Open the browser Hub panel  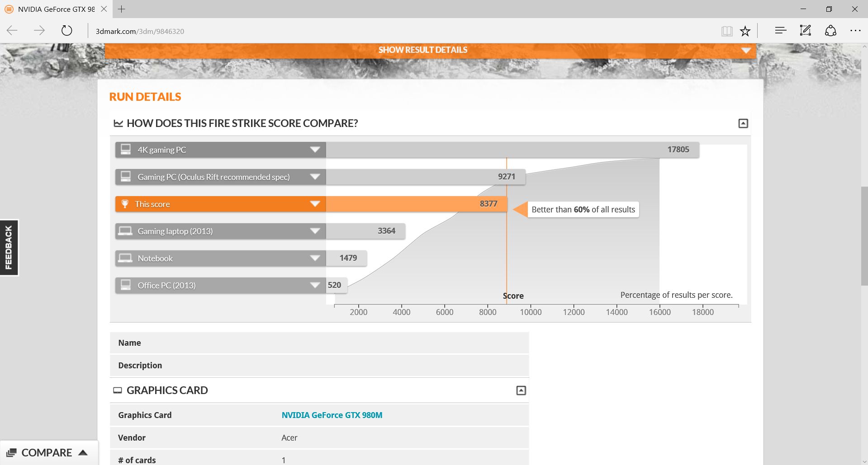point(780,31)
